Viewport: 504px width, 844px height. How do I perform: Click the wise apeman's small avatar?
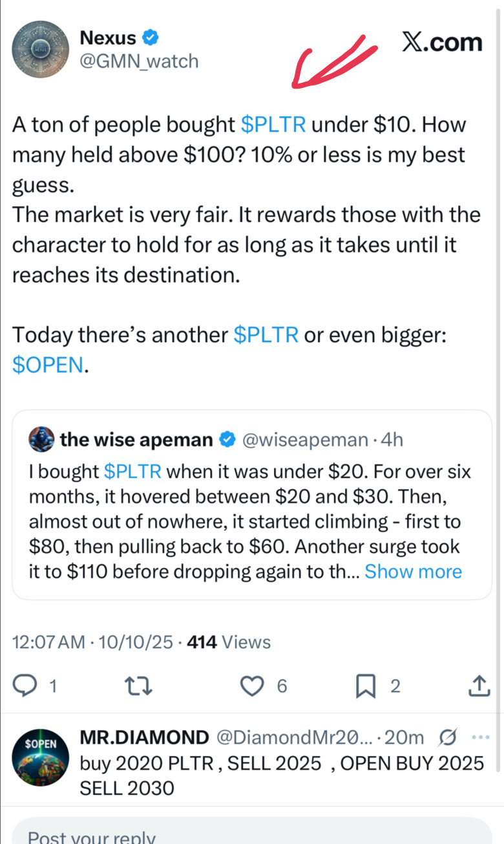(41, 440)
